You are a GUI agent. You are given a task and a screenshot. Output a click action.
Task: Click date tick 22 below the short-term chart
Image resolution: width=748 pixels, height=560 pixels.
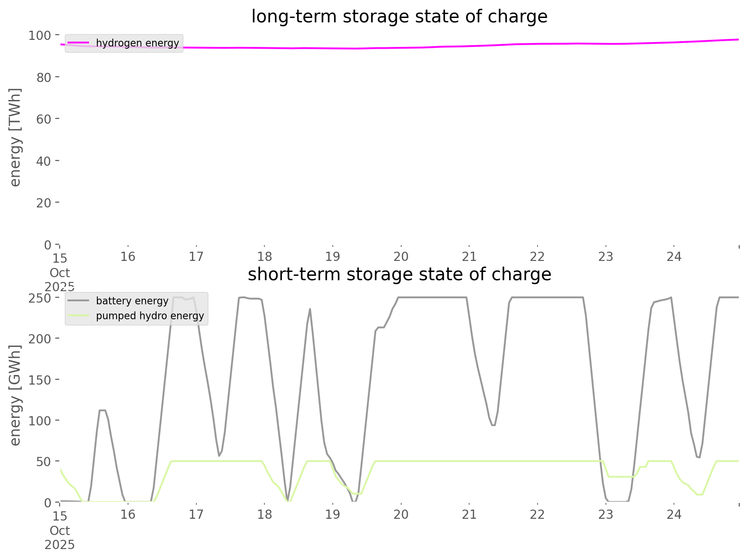(538, 514)
